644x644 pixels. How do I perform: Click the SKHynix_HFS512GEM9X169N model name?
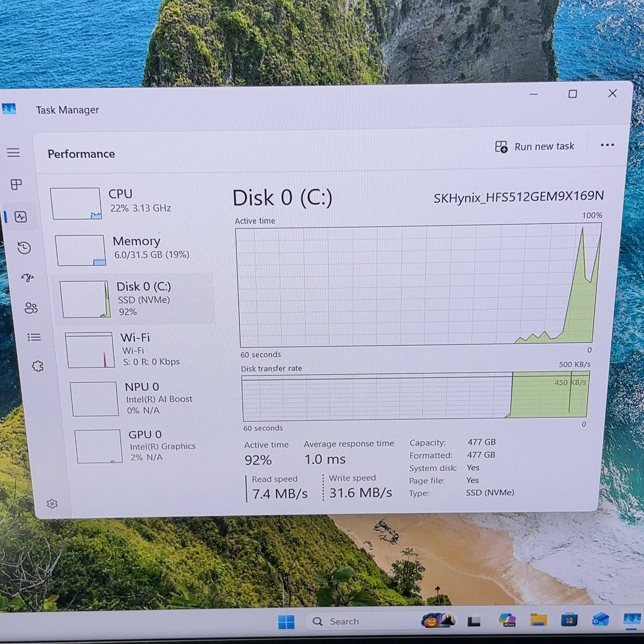(x=518, y=197)
